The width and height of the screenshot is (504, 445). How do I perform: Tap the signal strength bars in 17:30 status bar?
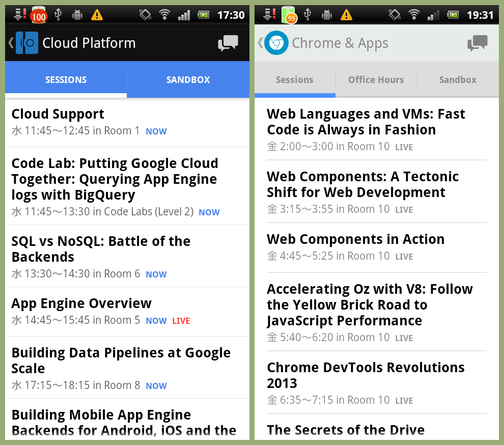[184, 15]
